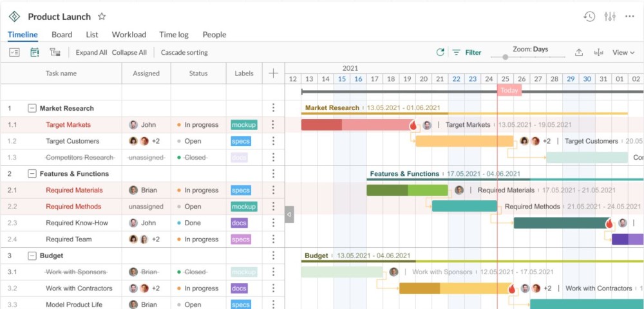
Task: Open the Filter panel
Action: tap(467, 53)
